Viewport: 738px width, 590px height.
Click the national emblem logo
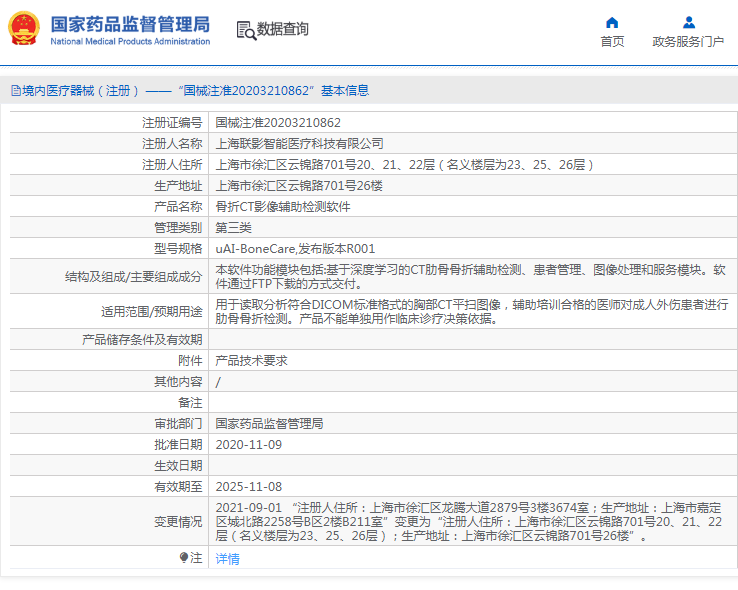point(24,28)
